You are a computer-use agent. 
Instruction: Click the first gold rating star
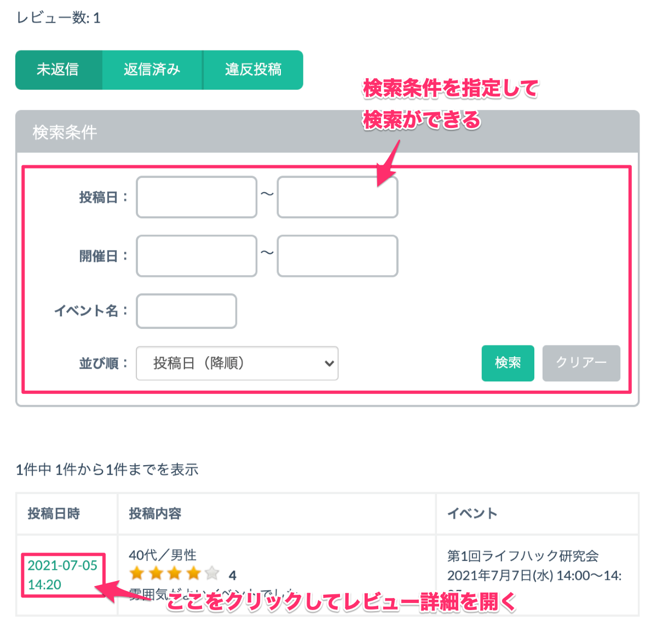[x=137, y=573]
